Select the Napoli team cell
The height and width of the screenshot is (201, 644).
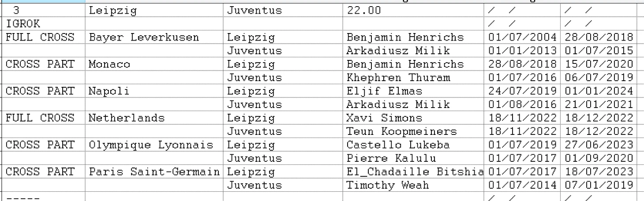click(x=154, y=91)
